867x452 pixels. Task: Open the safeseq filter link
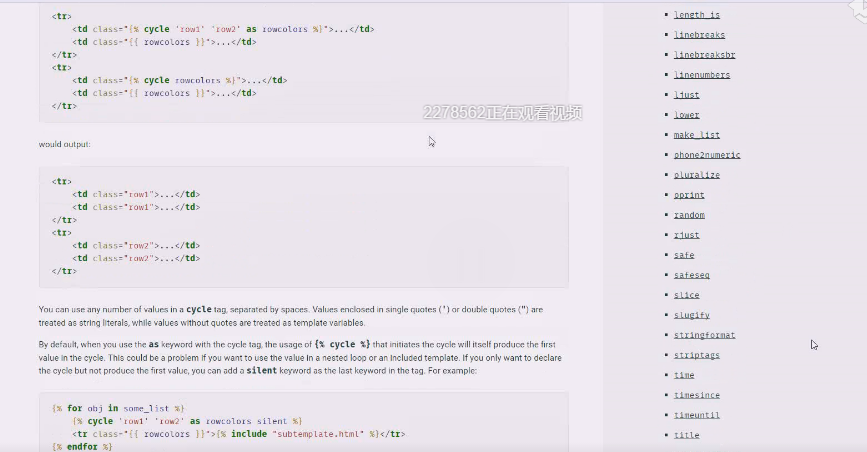(x=691, y=275)
